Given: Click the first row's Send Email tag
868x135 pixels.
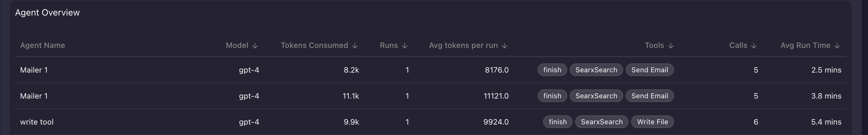Looking at the screenshot, I should point(649,70).
